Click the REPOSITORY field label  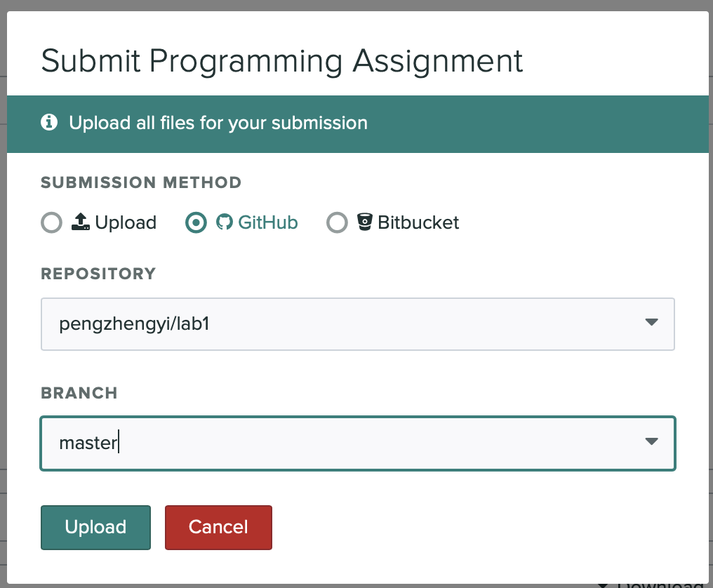[x=98, y=274]
